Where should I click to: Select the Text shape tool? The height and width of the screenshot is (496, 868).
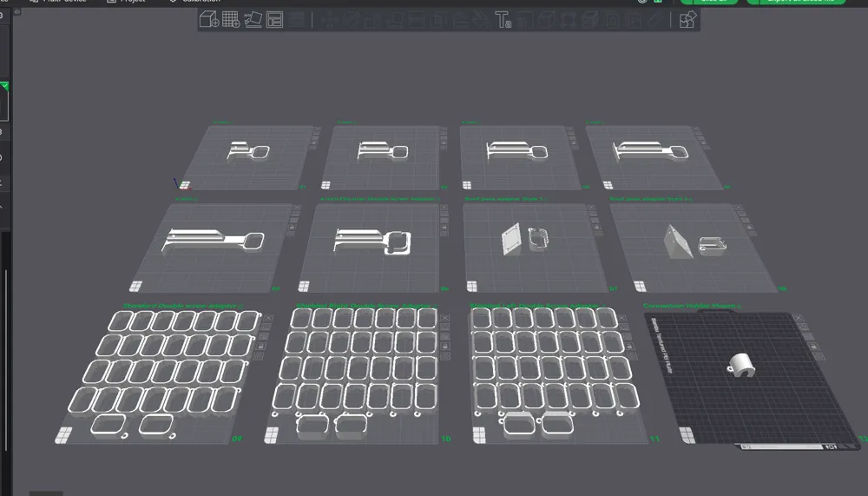(503, 20)
